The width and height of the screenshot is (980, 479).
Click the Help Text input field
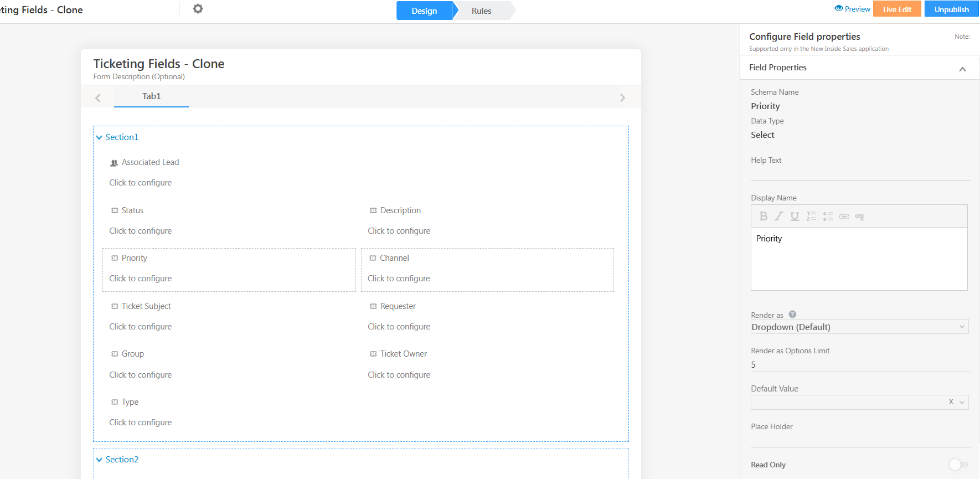click(860, 173)
